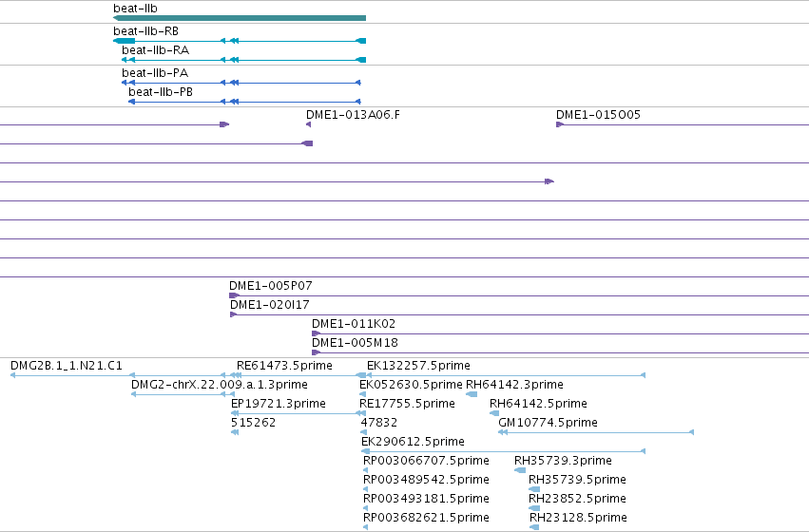Screen dimensions: 809x532
Task: Click the 515262 feature label
Action: [x=253, y=423]
